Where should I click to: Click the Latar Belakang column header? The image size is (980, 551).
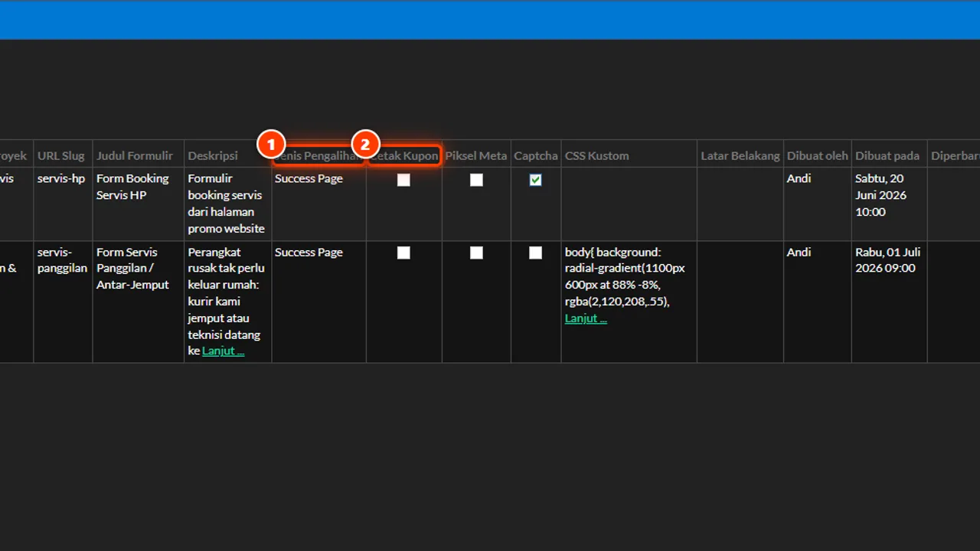point(740,155)
